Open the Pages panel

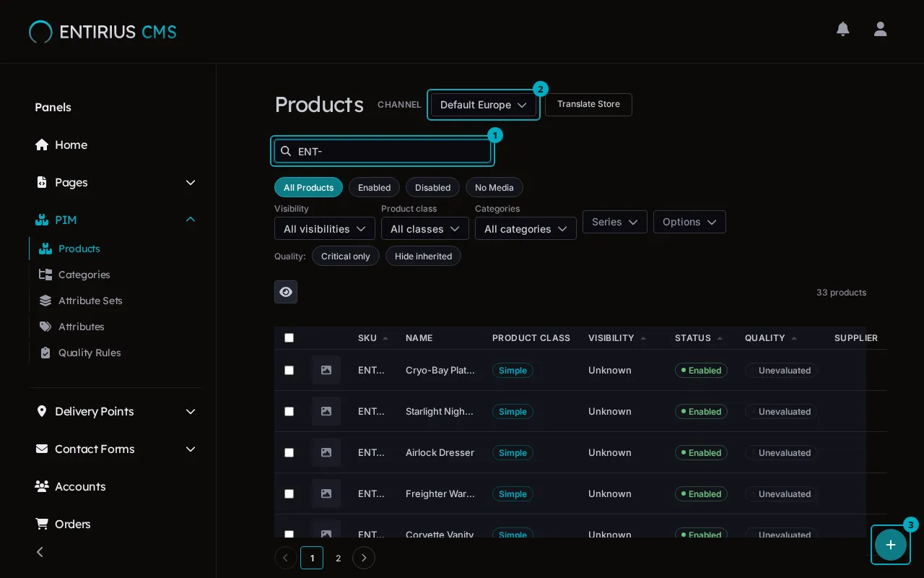pyautogui.click(x=71, y=182)
